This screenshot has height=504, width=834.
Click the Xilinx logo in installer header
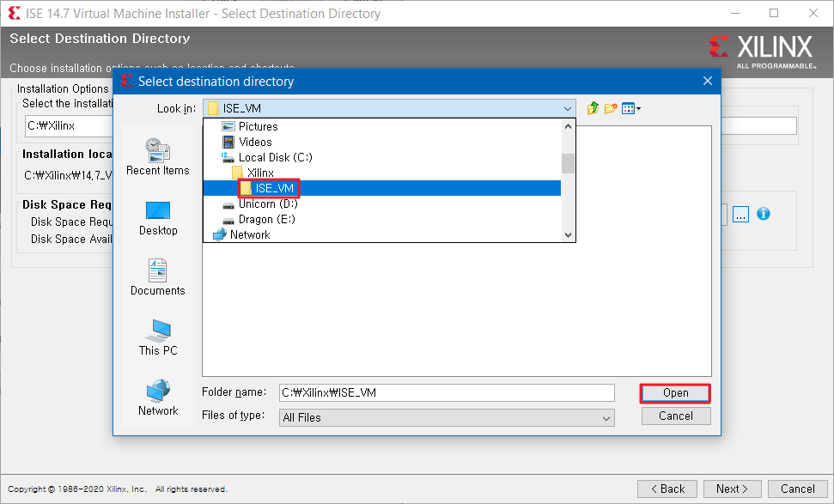[x=762, y=52]
